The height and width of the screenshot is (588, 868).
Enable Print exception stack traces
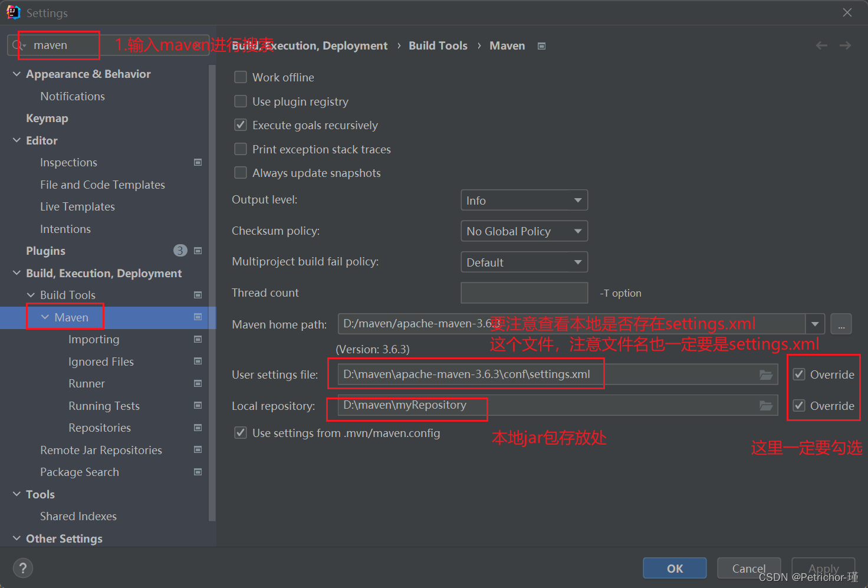click(x=241, y=149)
